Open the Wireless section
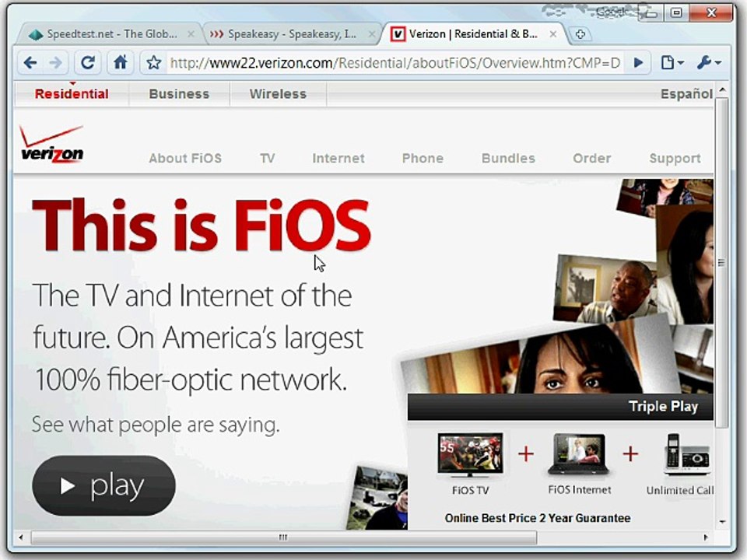The width and height of the screenshot is (747, 560). tap(279, 94)
